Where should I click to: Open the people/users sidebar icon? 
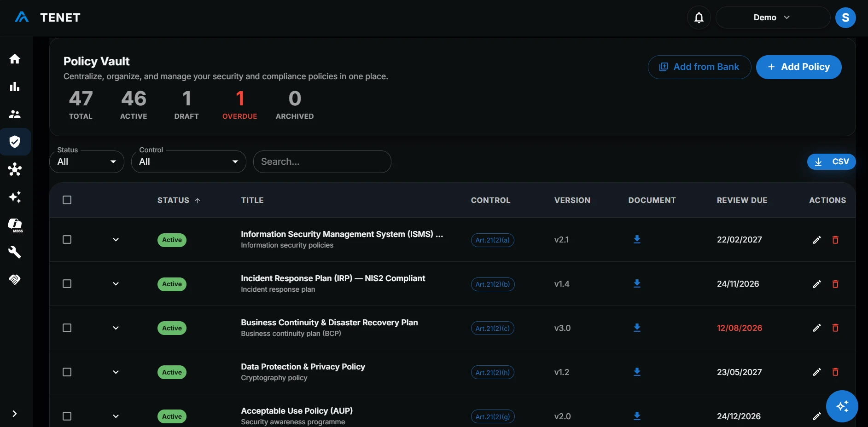coord(15,114)
